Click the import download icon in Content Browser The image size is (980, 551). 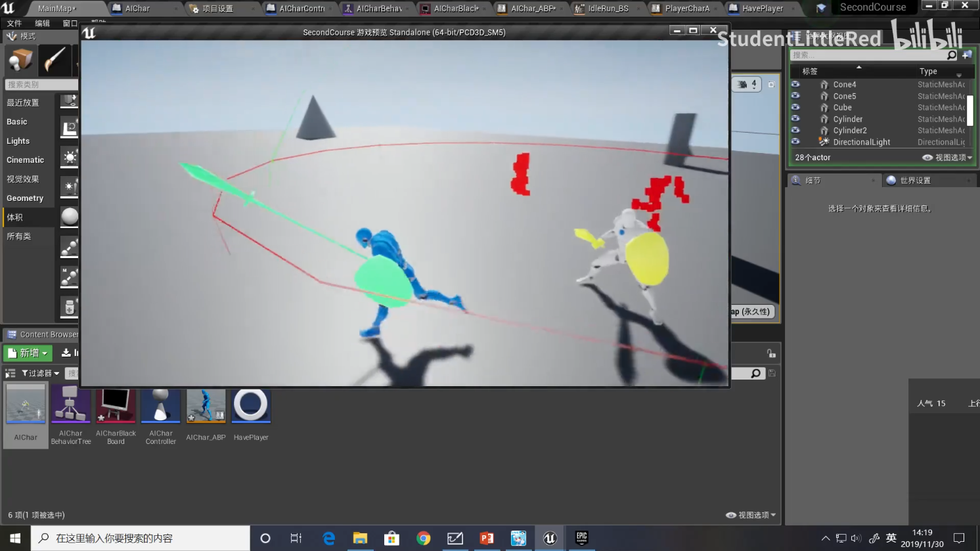point(66,353)
